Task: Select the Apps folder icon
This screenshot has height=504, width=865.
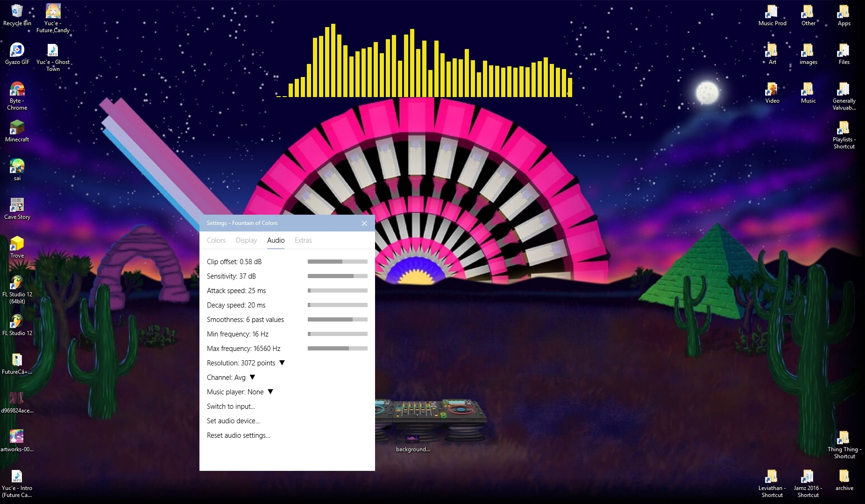Action: [x=844, y=15]
